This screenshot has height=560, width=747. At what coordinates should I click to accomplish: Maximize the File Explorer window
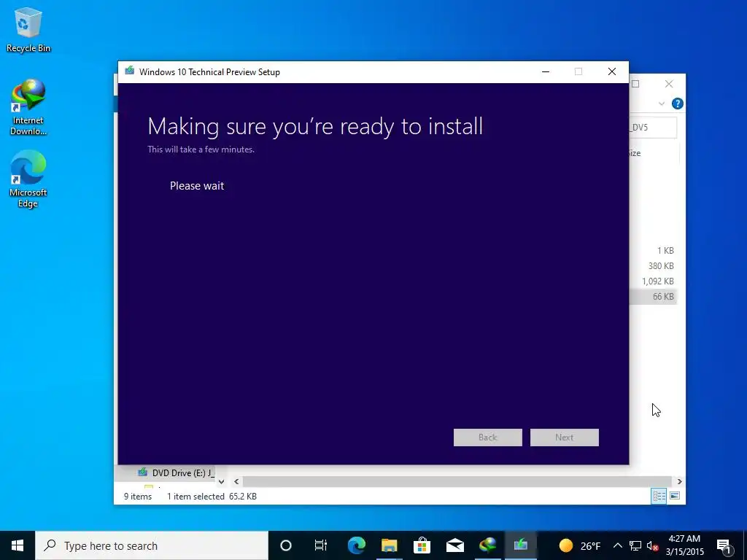point(635,84)
